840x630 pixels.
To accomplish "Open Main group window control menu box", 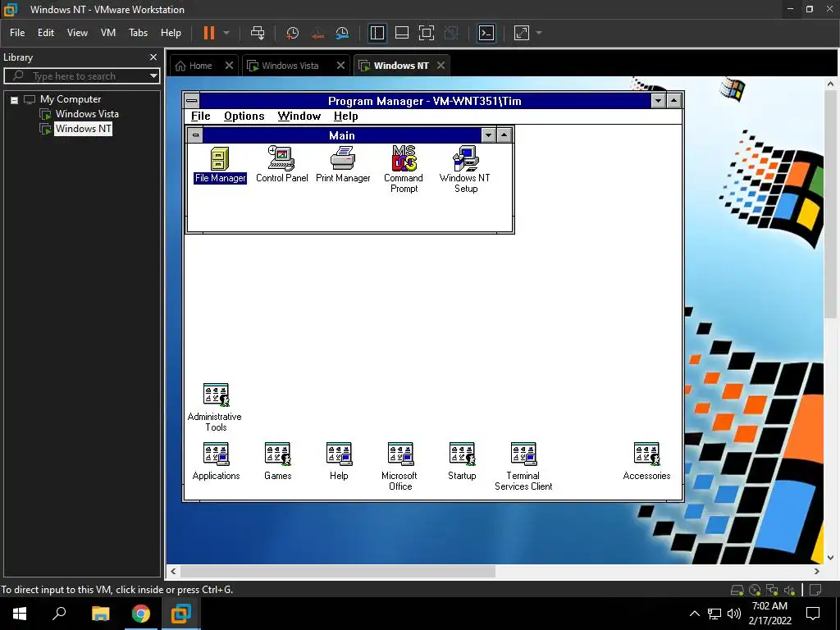I will pyautogui.click(x=195, y=135).
